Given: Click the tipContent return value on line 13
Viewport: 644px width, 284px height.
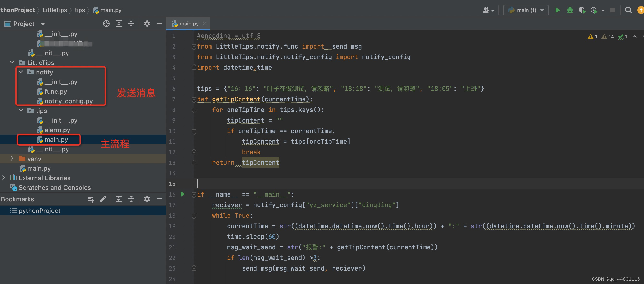Looking at the screenshot, I should 260,163.
